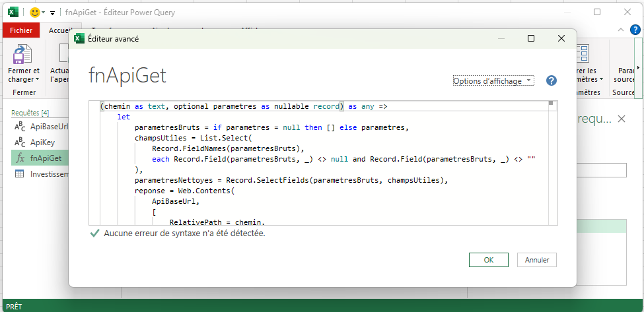Viewport: 644px width, 312px height.
Task: Select the ApiBaseUrl query
Action: pyautogui.click(x=40, y=127)
